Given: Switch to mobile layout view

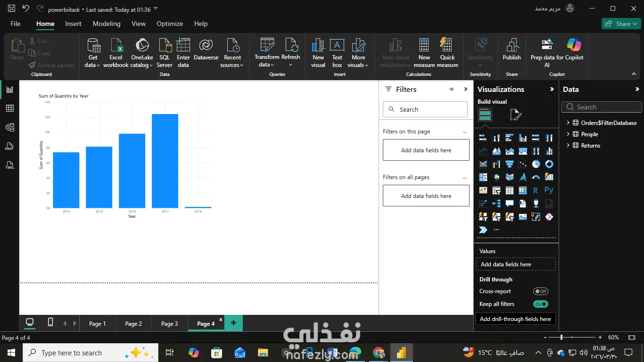Looking at the screenshot, I should tap(50, 322).
